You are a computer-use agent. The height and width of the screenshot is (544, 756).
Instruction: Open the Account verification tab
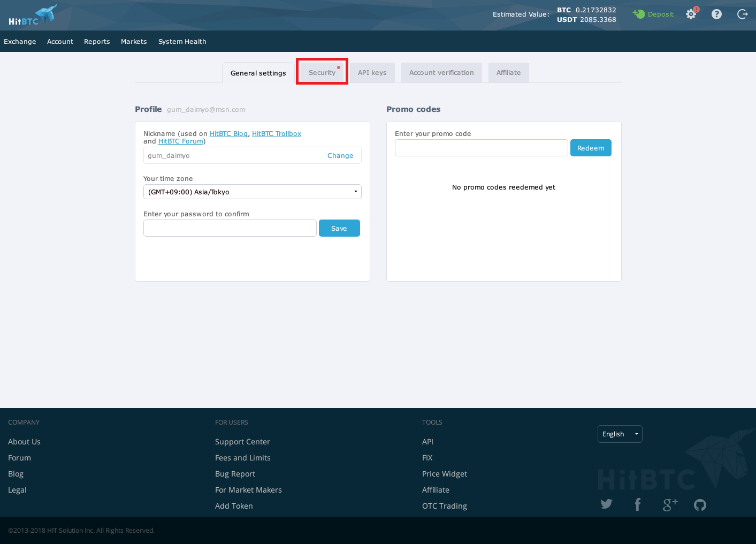tap(441, 73)
